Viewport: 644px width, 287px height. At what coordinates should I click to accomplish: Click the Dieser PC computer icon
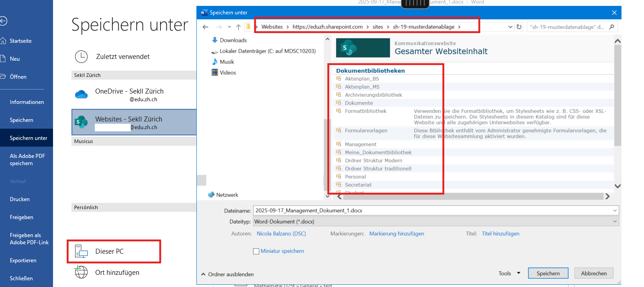tap(81, 251)
